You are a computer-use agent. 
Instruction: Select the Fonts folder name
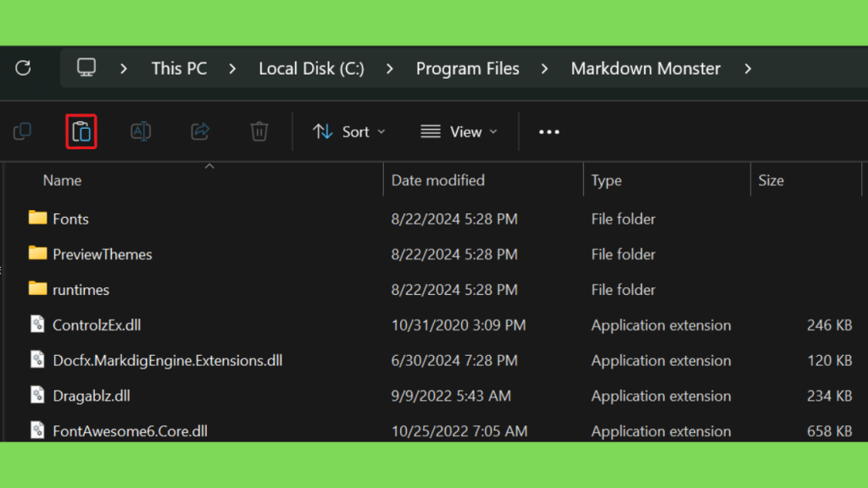tap(71, 219)
